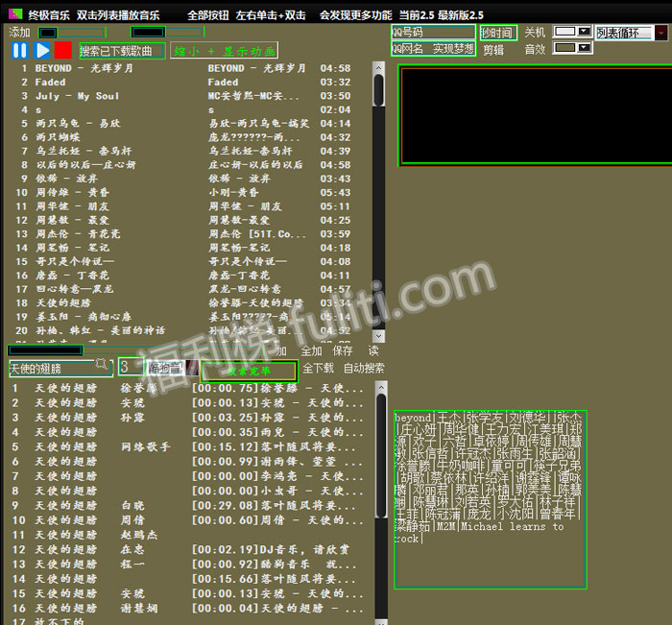This screenshot has width=672, height=625.
Task: Click the search magnifier icon
Action: 102,366
